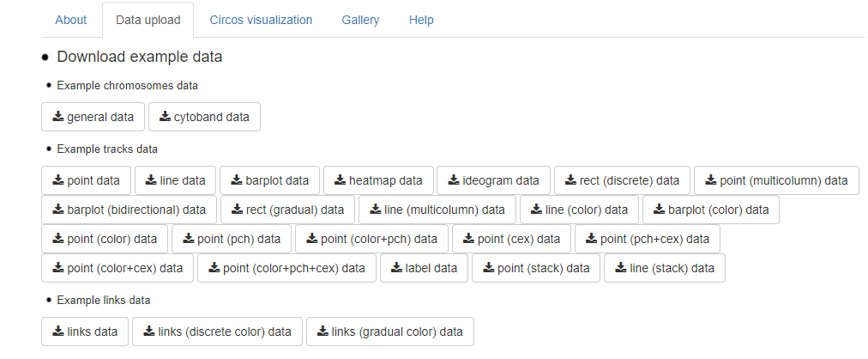Download point (cex) data example

[511, 239]
